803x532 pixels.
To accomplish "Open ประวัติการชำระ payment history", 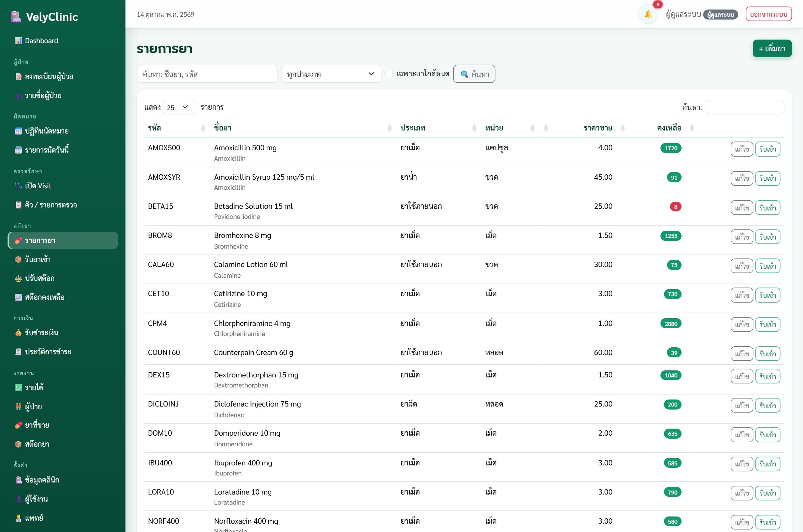I will coord(63,352).
